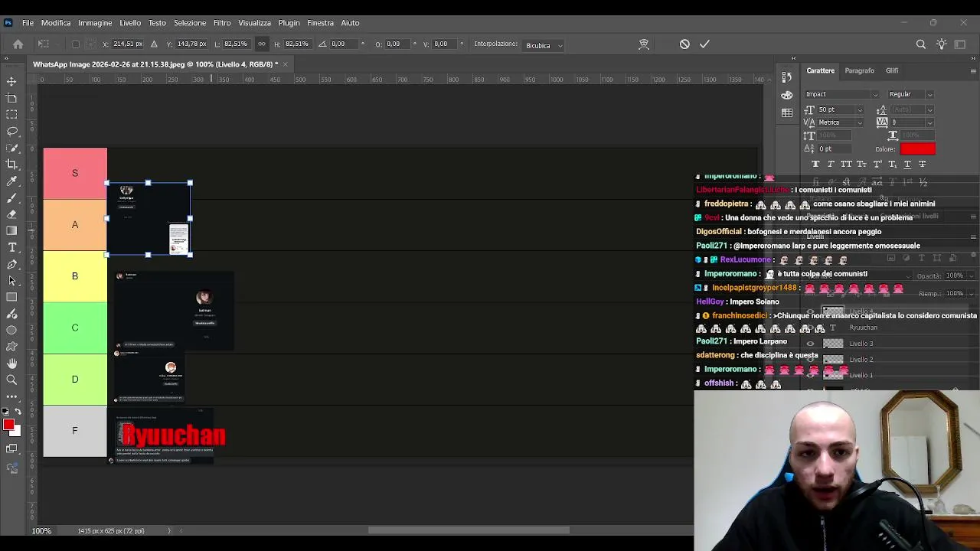Select the Eraser tool
This screenshot has height=551, width=980.
pos(11,214)
